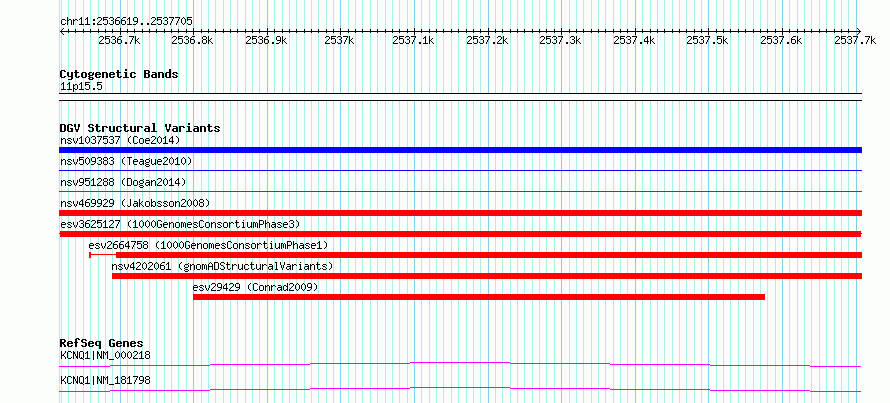Click the 2537.5k ruler tick label
This screenshot has height=403, width=890.
(708, 41)
